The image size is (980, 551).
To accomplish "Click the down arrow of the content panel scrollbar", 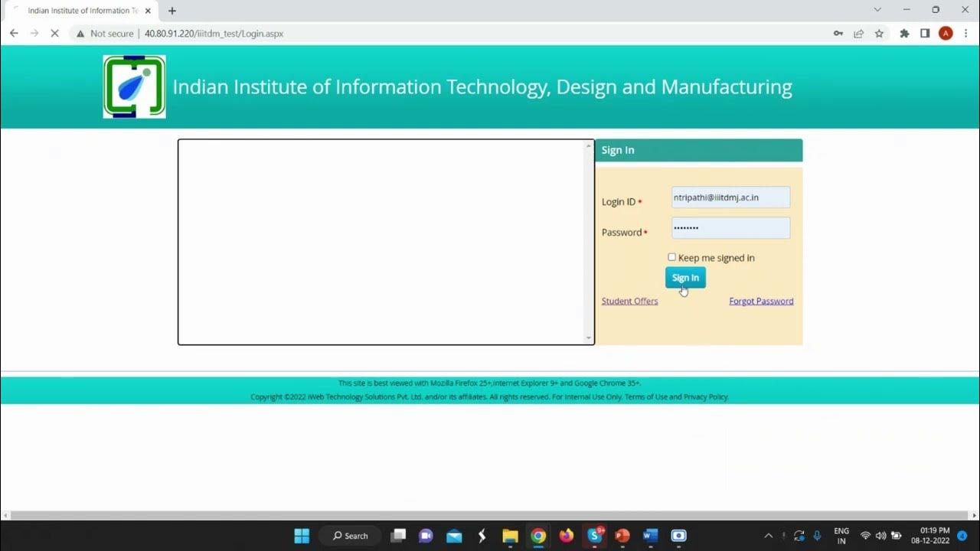I will pyautogui.click(x=589, y=338).
